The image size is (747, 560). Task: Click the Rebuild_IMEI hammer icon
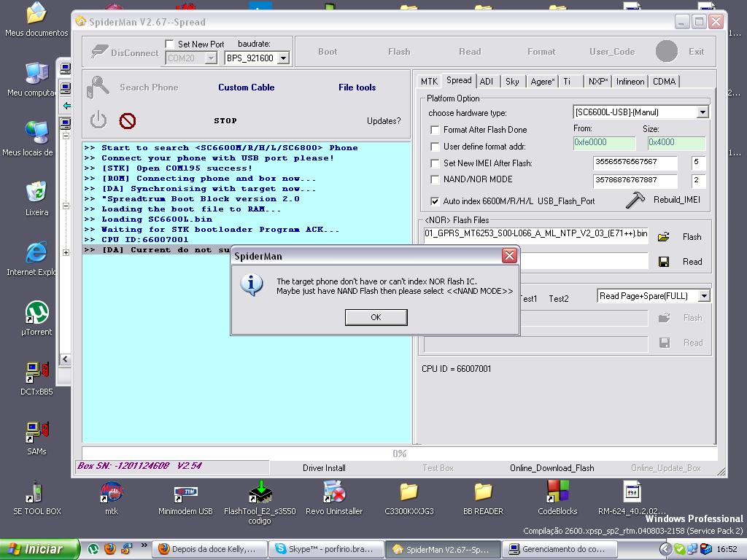[635, 200]
